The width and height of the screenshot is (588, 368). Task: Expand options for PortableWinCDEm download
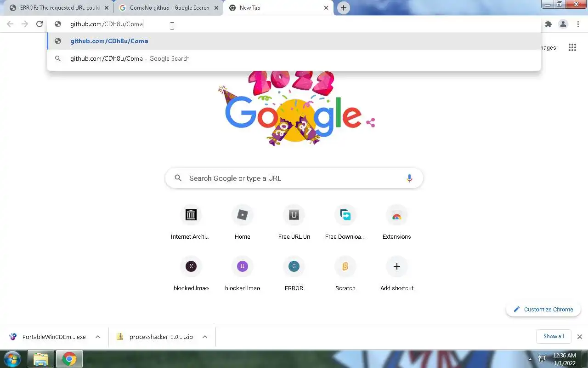[x=98, y=337]
